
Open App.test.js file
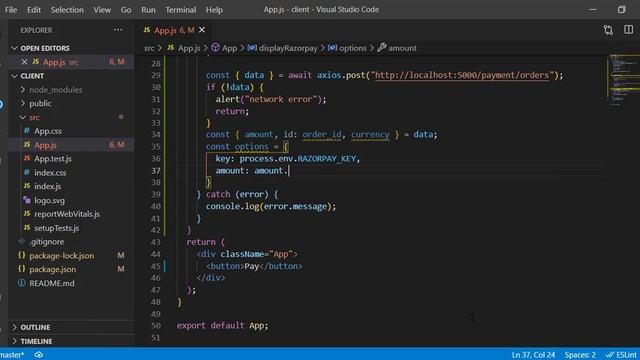pyautogui.click(x=53, y=158)
